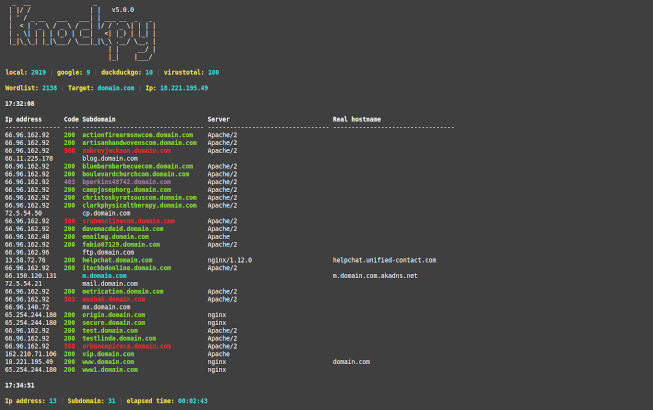
Task: Click the 'christoskyratsouscom.domain.com' subdomain
Action: pos(139,198)
